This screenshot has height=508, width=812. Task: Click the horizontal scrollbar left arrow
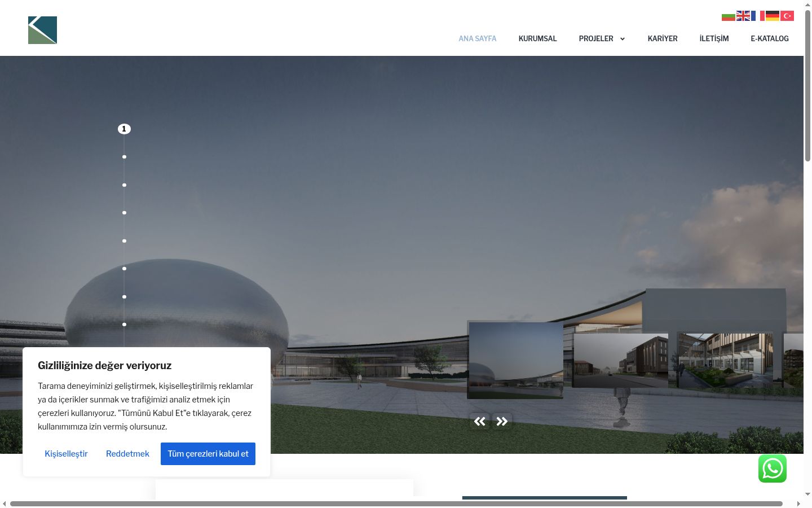pos(5,503)
